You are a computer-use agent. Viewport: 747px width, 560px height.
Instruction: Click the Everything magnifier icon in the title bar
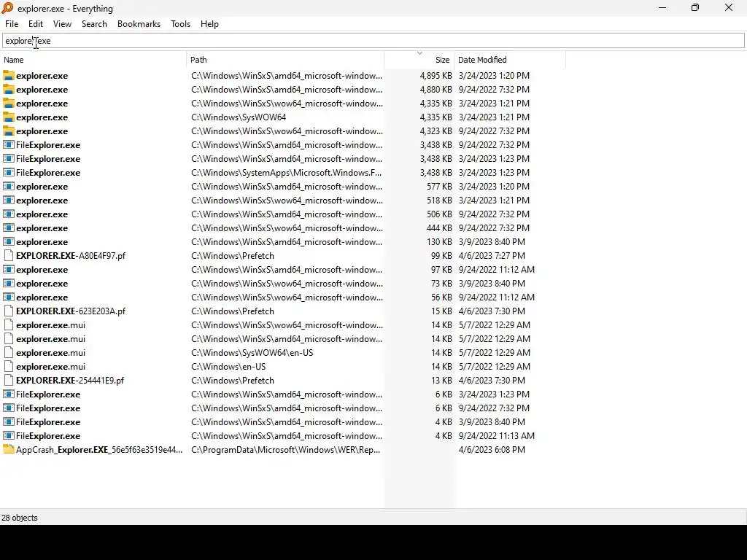(x=7, y=8)
